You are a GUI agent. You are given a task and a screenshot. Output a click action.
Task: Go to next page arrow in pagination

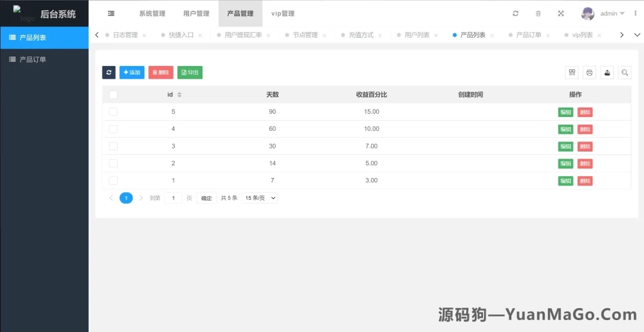tap(142, 198)
